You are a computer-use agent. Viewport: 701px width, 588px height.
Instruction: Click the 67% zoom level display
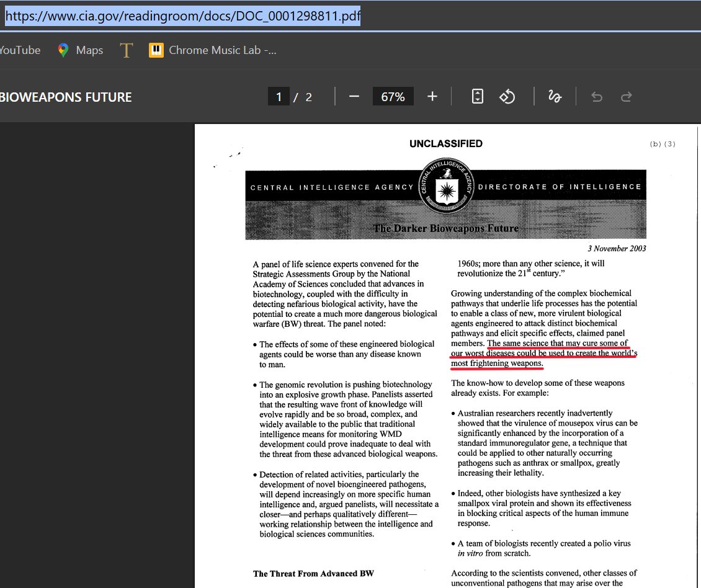(x=393, y=96)
